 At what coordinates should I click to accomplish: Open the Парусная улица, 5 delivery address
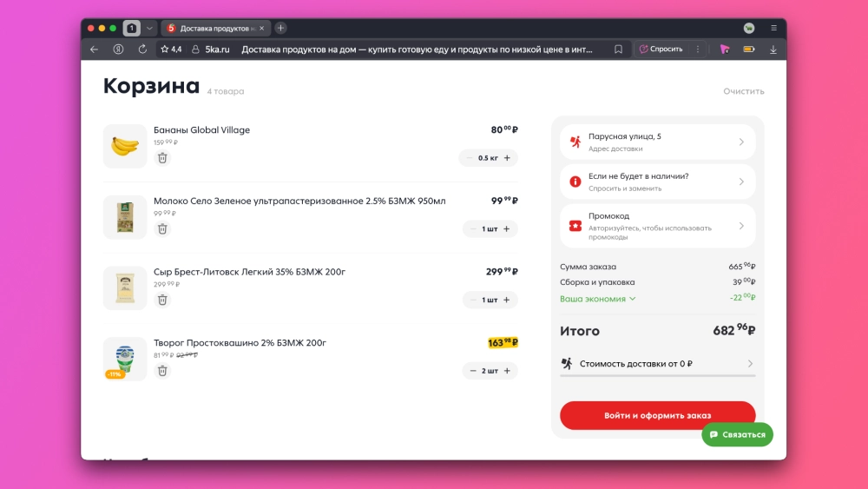click(657, 142)
